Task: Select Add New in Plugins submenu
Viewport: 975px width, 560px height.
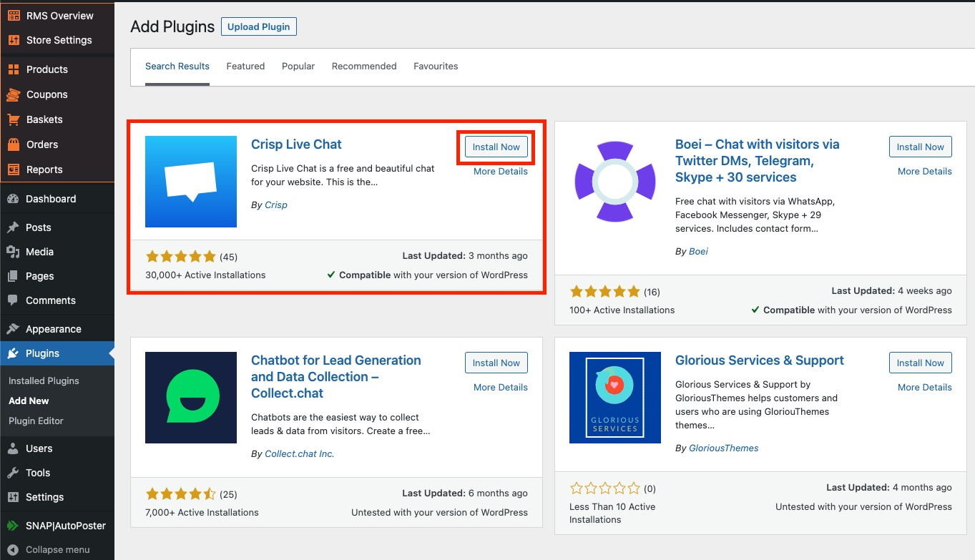Action: click(x=29, y=401)
